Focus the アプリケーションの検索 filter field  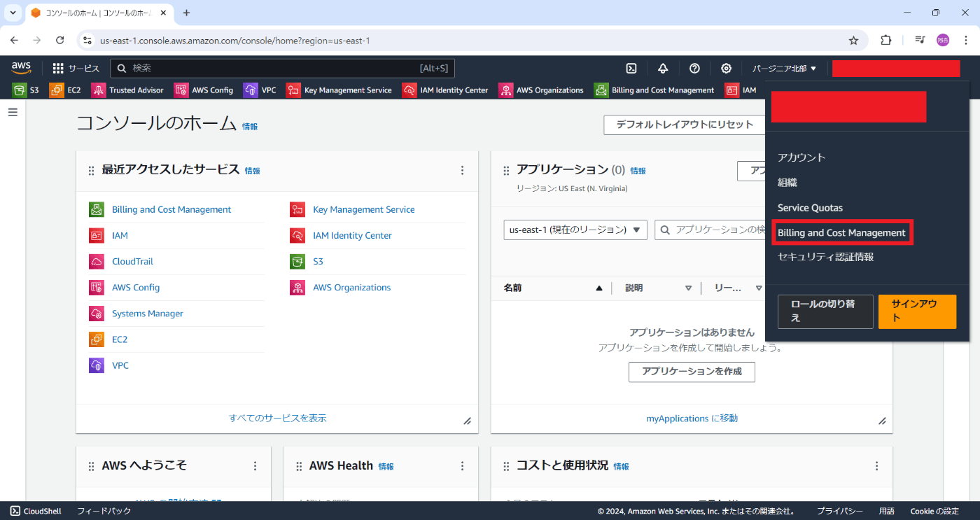point(710,230)
